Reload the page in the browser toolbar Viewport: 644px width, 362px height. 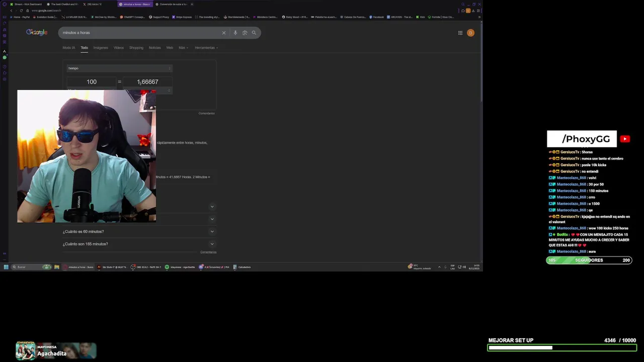(21, 11)
